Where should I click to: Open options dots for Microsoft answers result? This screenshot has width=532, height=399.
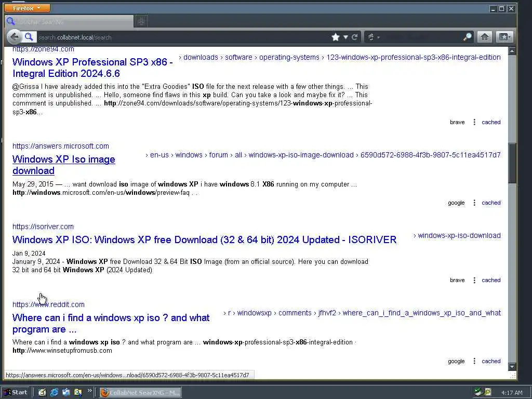pyautogui.click(x=474, y=203)
